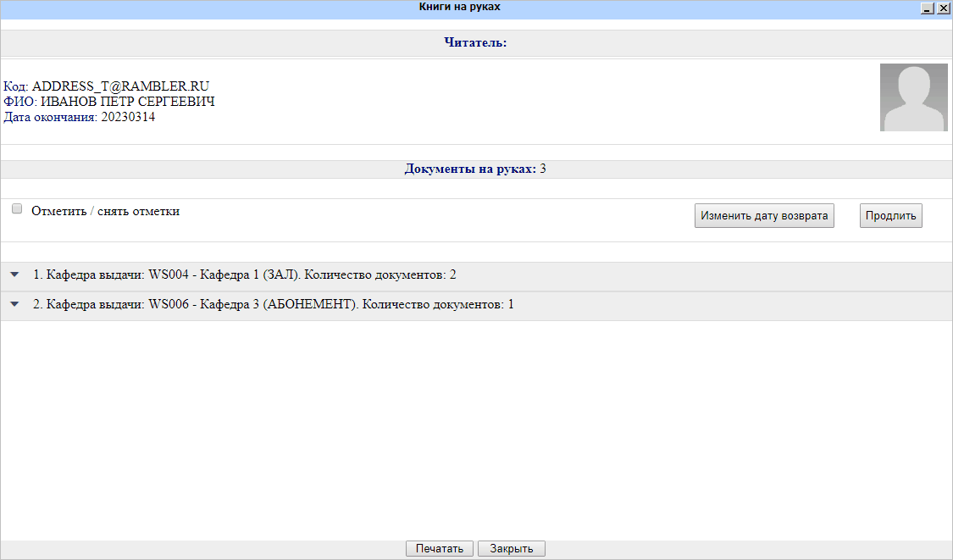Viewport: 953px width, 560px height.
Task: Minimize the Книги на руках window
Action: [x=928, y=8]
